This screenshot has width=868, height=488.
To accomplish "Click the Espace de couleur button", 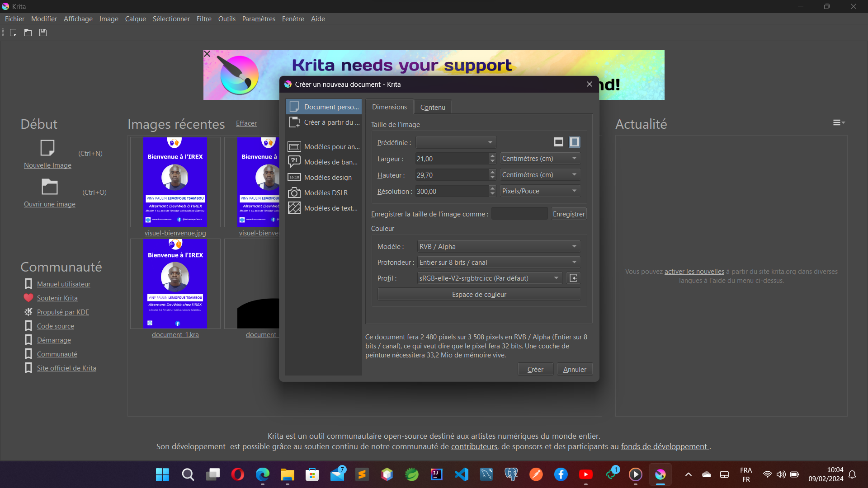I will [x=479, y=294].
